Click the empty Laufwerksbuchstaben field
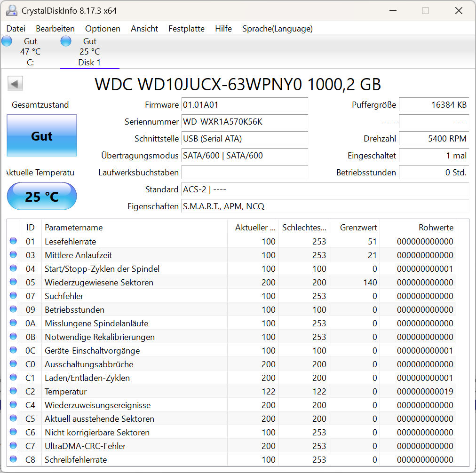Image resolution: width=476 pixels, height=473 pixels. point(245,173)
